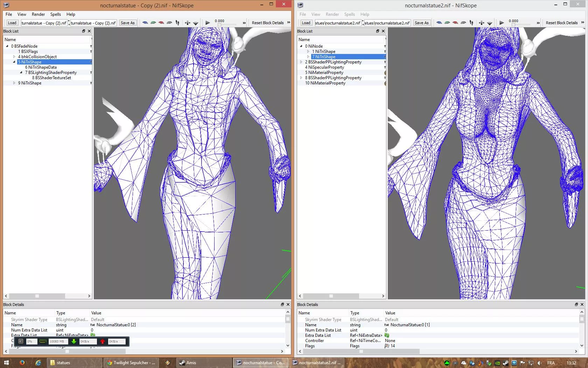Switch to Twilight Sepulcher Chrome taskbar window
588x368 pixels.
(x=132, y=363)
